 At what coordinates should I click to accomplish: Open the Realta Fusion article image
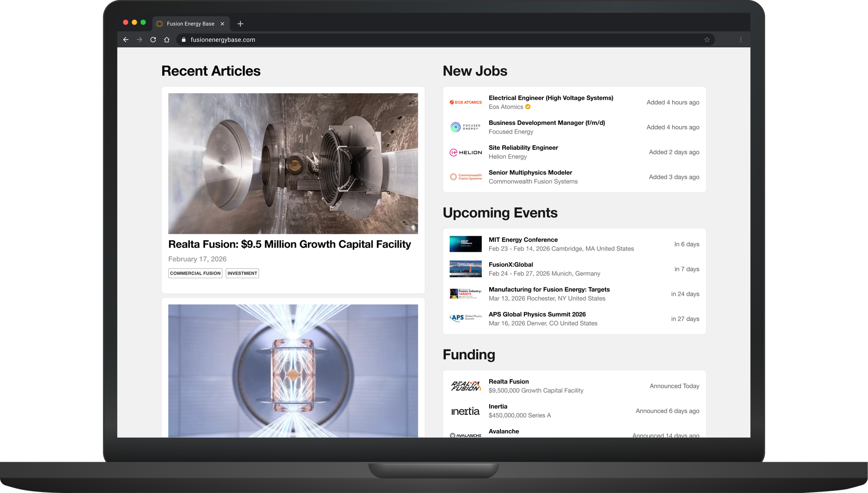point(293,163)
